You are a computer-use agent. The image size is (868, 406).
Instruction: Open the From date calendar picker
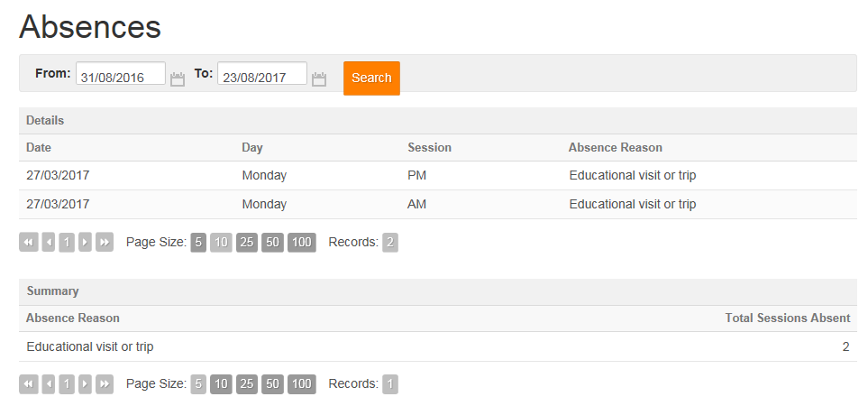pos(178,79)
